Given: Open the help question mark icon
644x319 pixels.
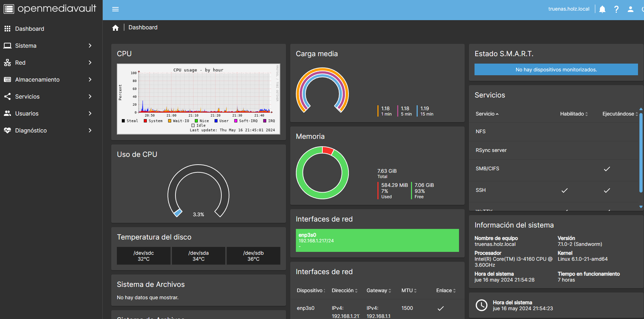Looking at the screenshot, I should 616,9.
